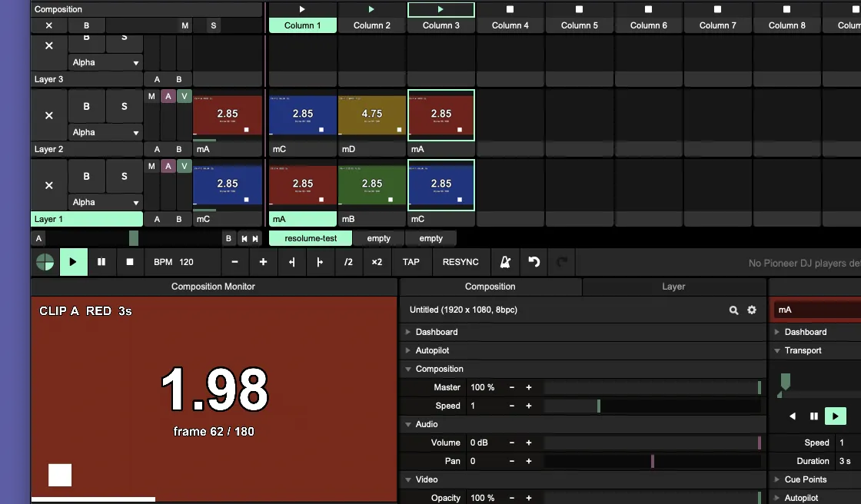The image size is (861, 504).
Task: Go to the next deck
Action: pos(255,239)
